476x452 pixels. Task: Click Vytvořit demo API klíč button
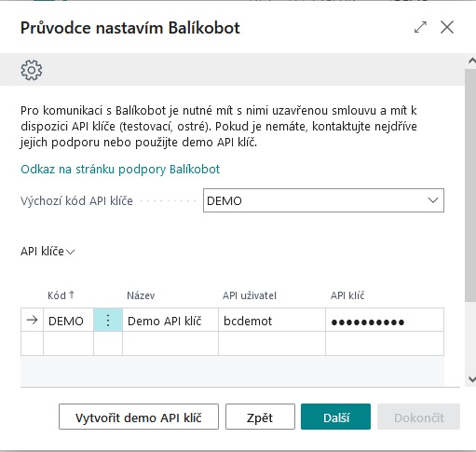139,417
